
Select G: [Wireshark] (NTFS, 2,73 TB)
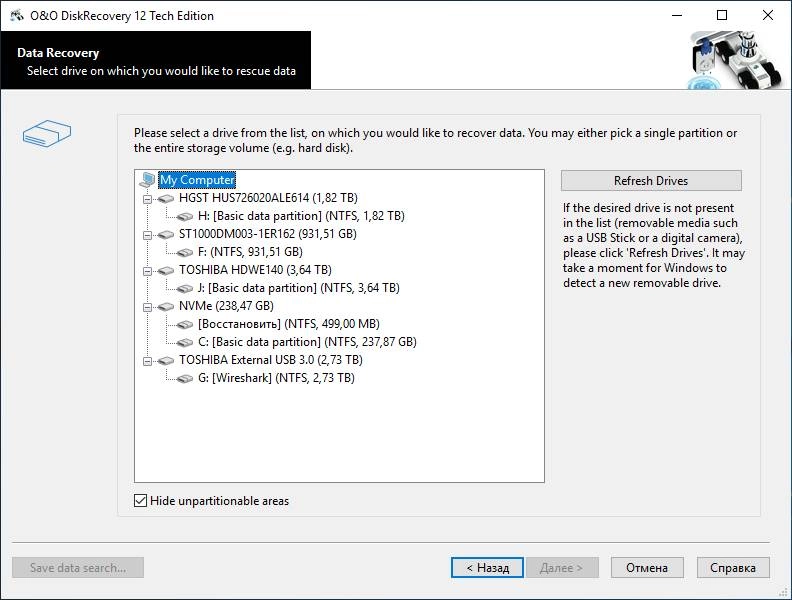tap(276, 378)
